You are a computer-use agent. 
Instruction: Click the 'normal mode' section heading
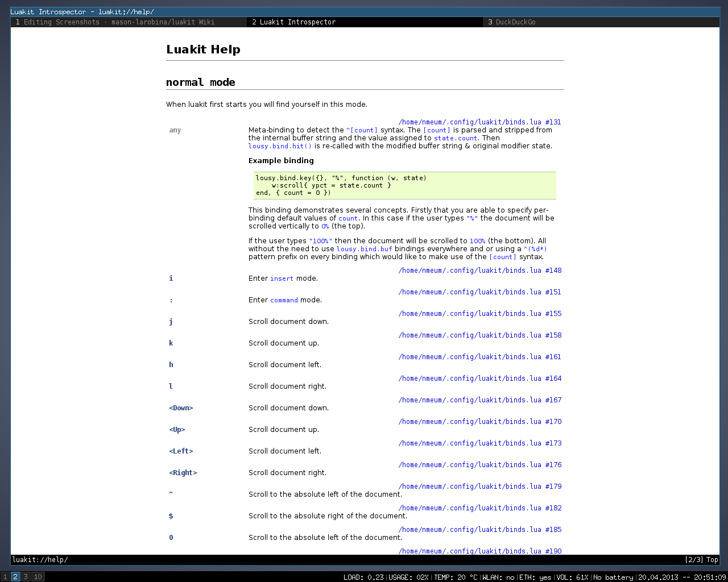[x=201, y=82]
